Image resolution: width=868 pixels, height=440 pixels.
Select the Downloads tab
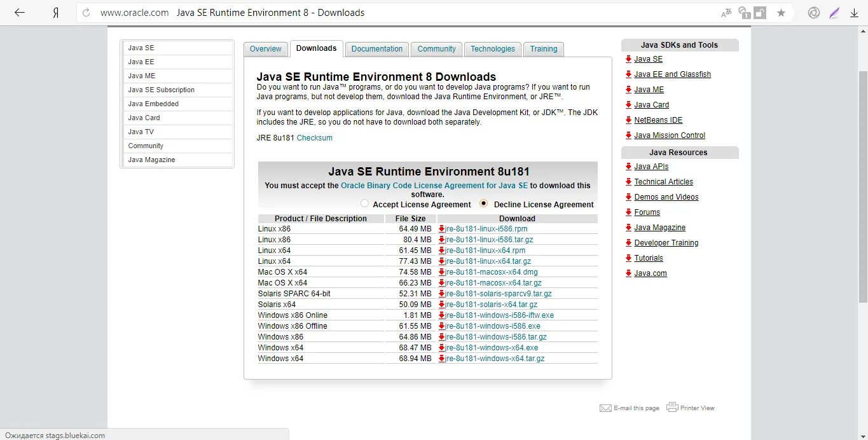tap(316, 48)
